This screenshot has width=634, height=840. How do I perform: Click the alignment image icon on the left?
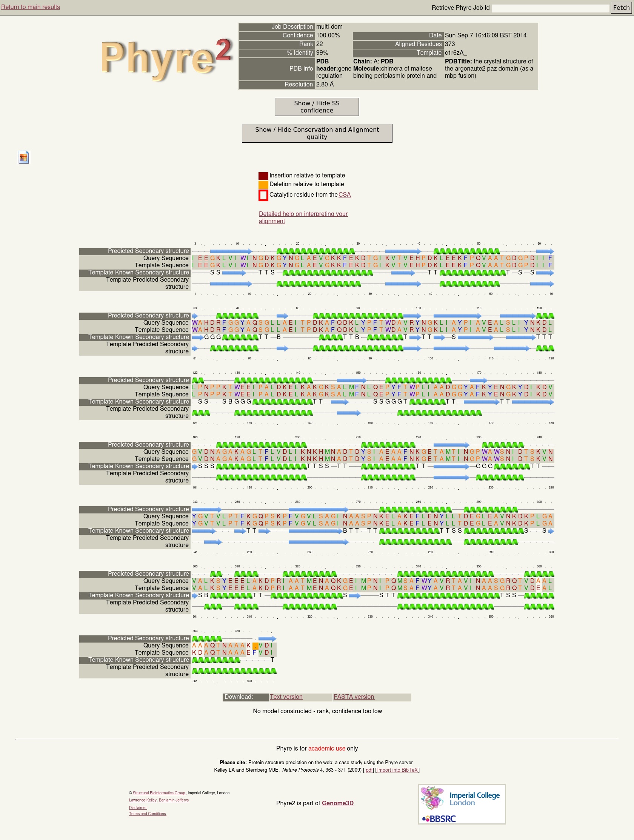(x=24, y=157)
